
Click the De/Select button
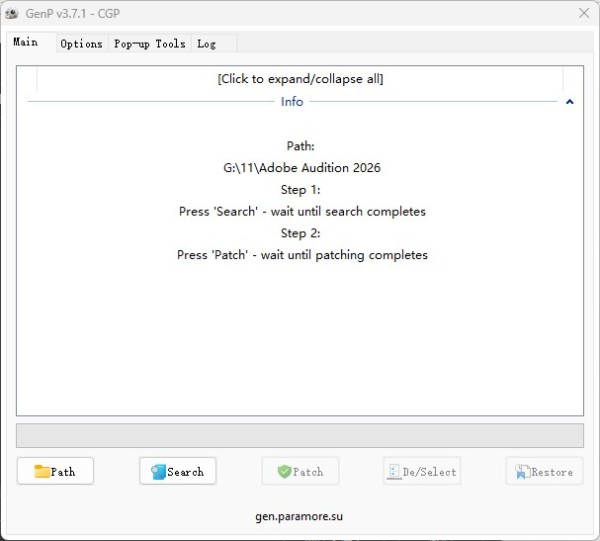click(x=422, y=471)
